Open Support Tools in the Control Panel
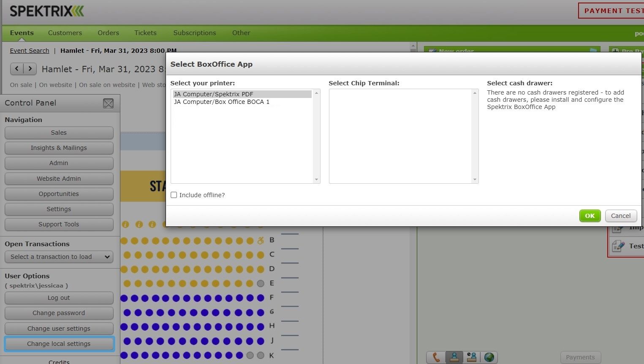Viewport: 644px width, 364px height. pyautogui.click(x=59, y=224)
